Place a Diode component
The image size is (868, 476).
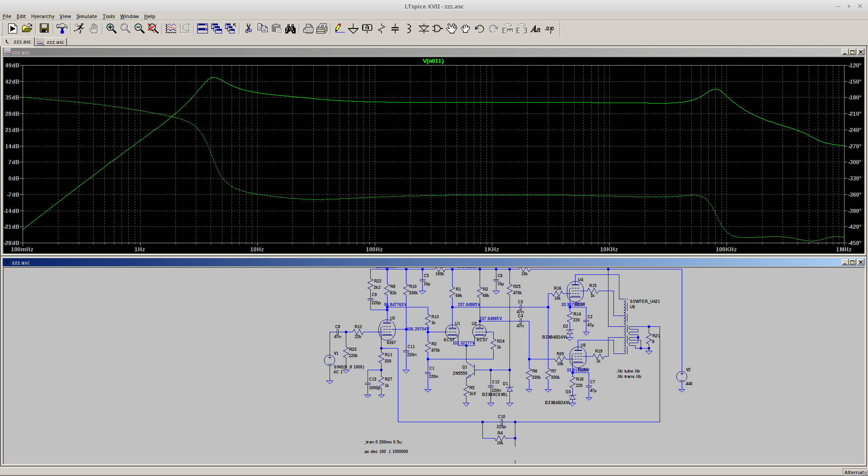coord(424,29)
